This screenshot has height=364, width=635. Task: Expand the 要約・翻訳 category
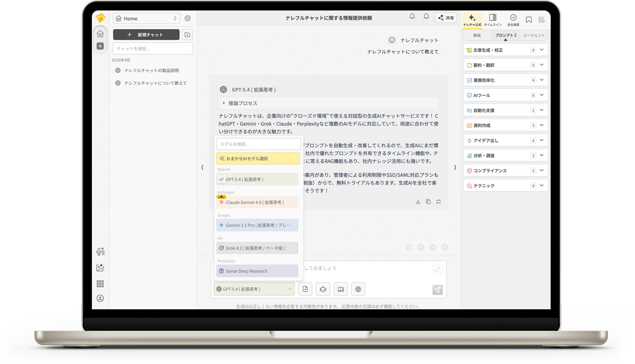tap(505, 65)
